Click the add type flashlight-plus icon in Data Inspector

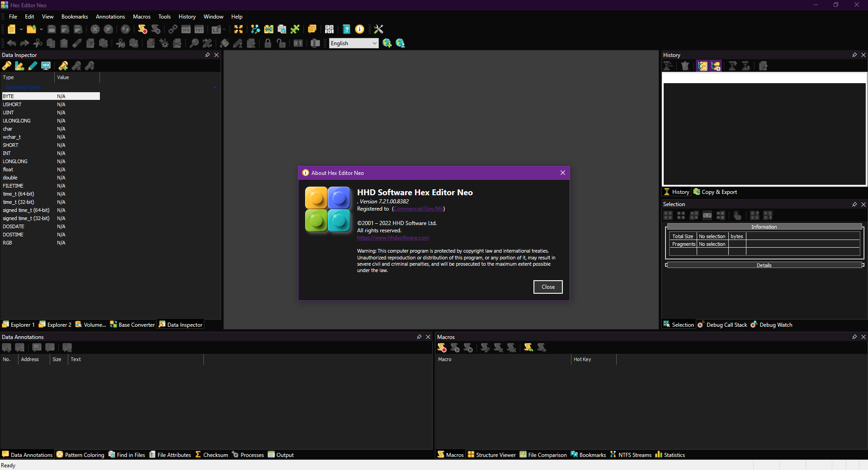(63, 66)
